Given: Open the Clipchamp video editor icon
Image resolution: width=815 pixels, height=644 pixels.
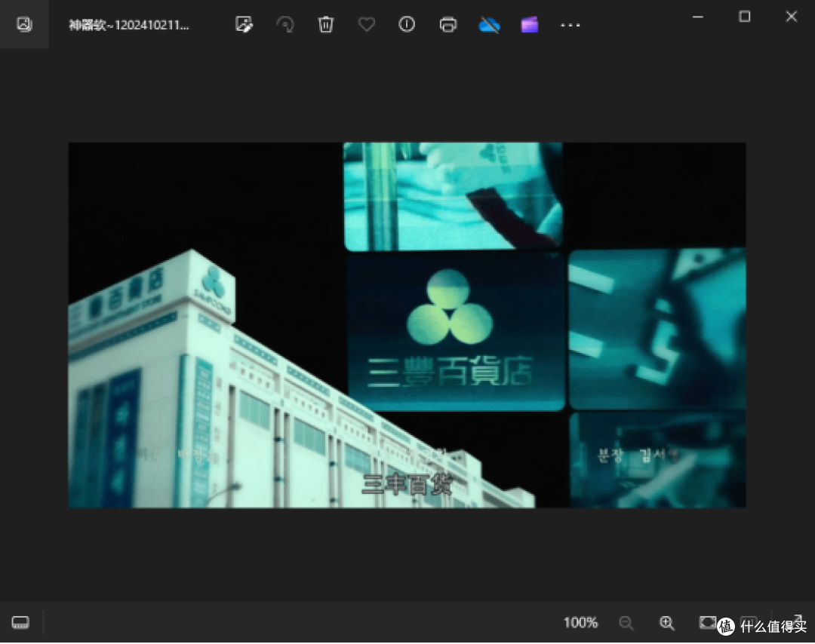Looking at the screenshot, I should click(529, 24).
